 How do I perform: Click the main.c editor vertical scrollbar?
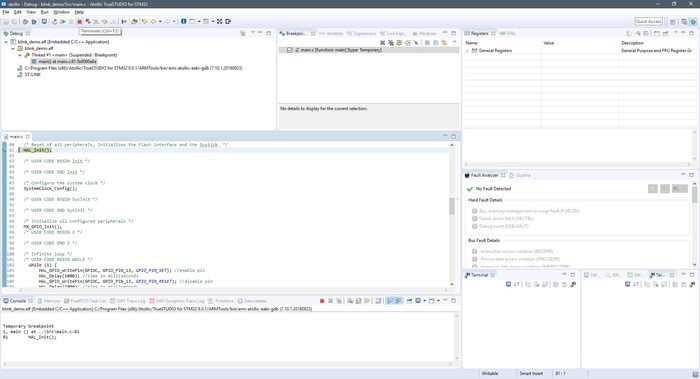(452, 207)
